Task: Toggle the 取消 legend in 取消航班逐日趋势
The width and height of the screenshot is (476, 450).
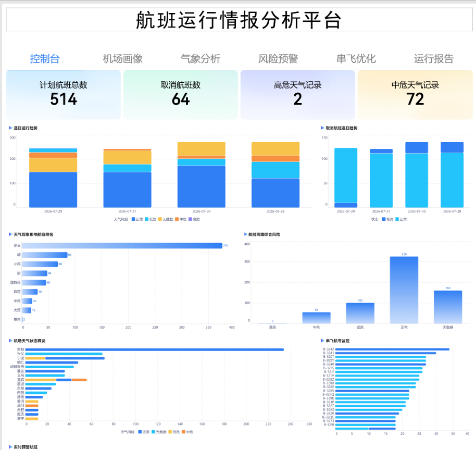Action: click(x=387, y=219)
